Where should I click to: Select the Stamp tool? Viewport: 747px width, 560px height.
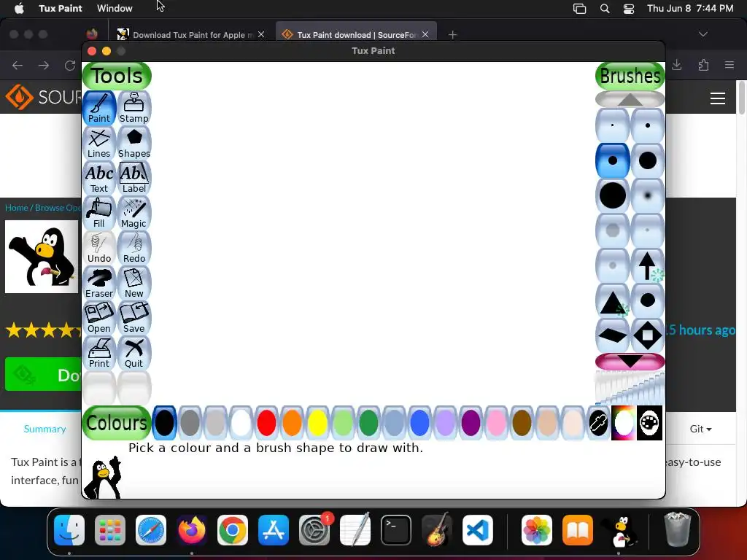coord(134,108)
